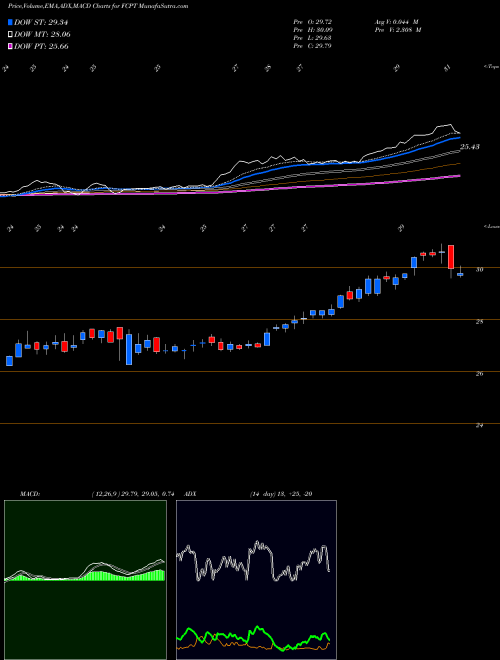Click the tall blue candlestick in the early consolidation range
The height and width of the screenshot is (660, 500).
tap(129, 349)
